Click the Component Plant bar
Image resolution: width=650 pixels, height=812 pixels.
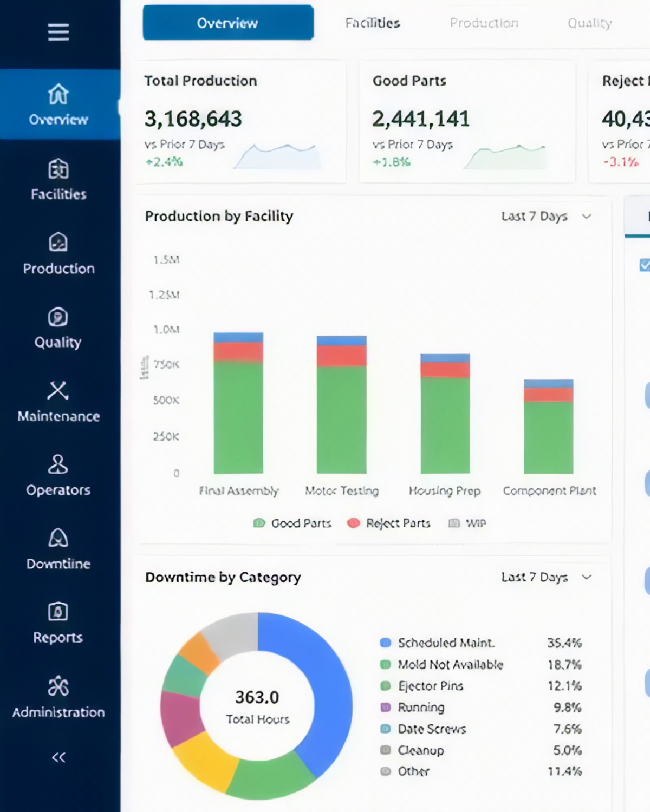pyautogui.click(x=549, y=427)
